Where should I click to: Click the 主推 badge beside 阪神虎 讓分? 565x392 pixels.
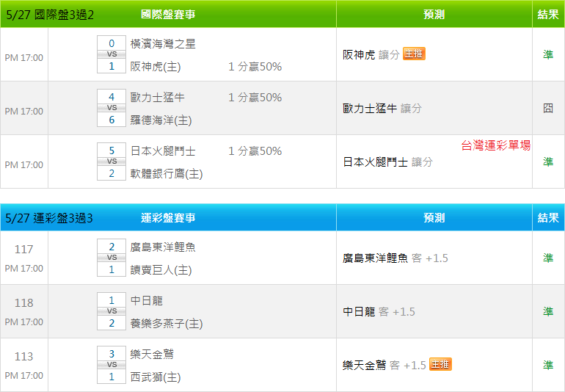tap(414, 54)
